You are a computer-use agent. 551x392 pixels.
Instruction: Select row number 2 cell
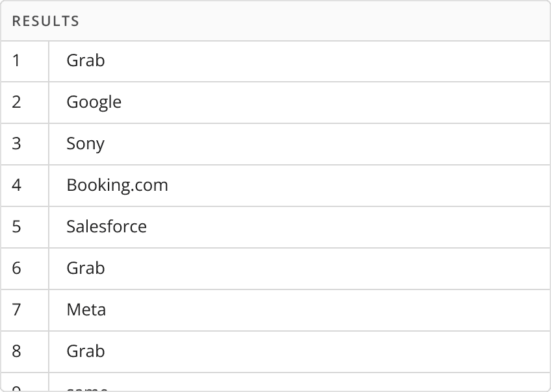point(25,103)
